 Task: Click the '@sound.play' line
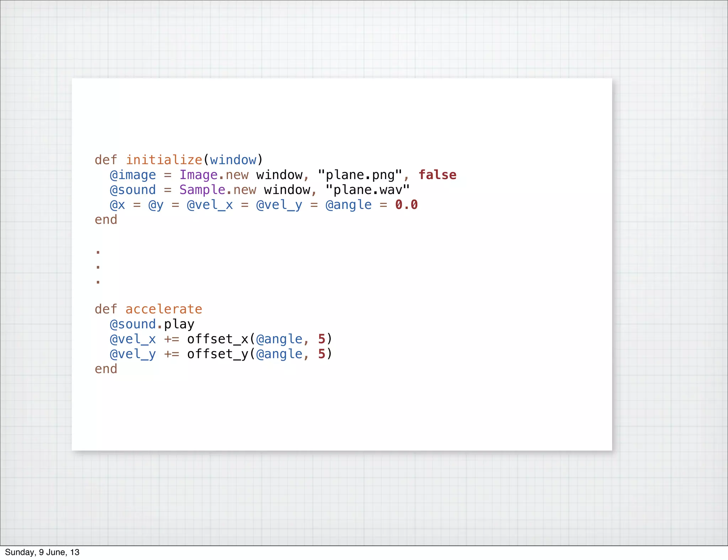152,324
